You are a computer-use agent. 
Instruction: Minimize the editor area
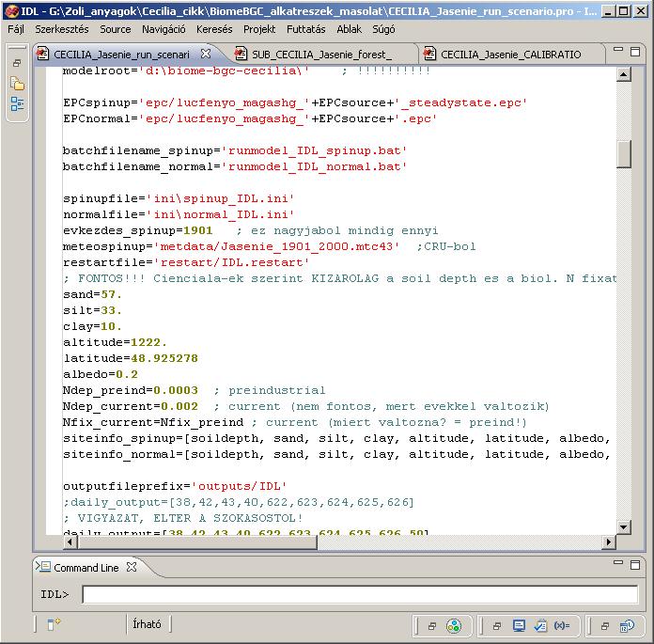tap(618, 50)
